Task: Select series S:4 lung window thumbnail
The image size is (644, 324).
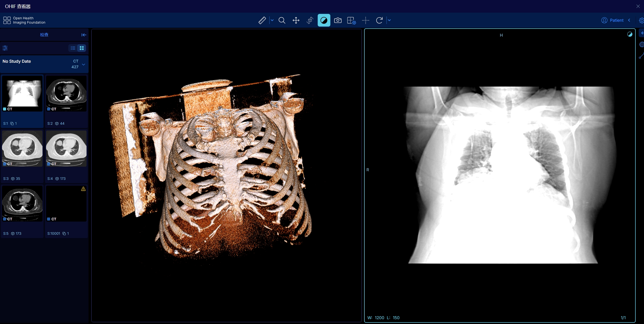Action: pos(66,148)
